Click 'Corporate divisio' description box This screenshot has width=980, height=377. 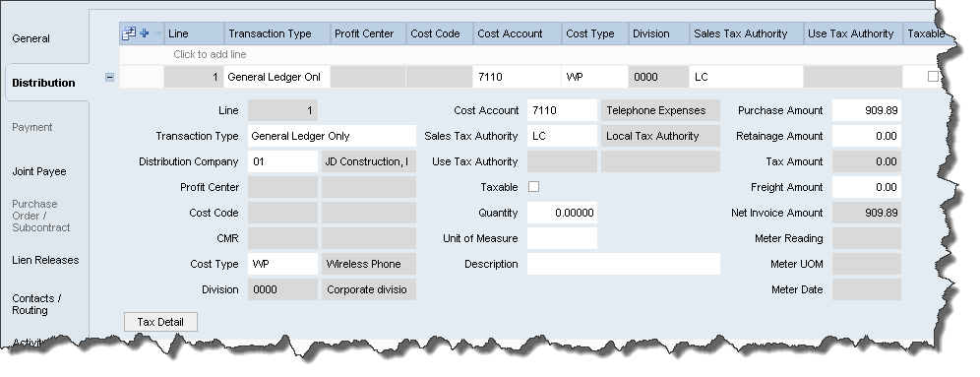pyautogui.click(x=369, y=289)
